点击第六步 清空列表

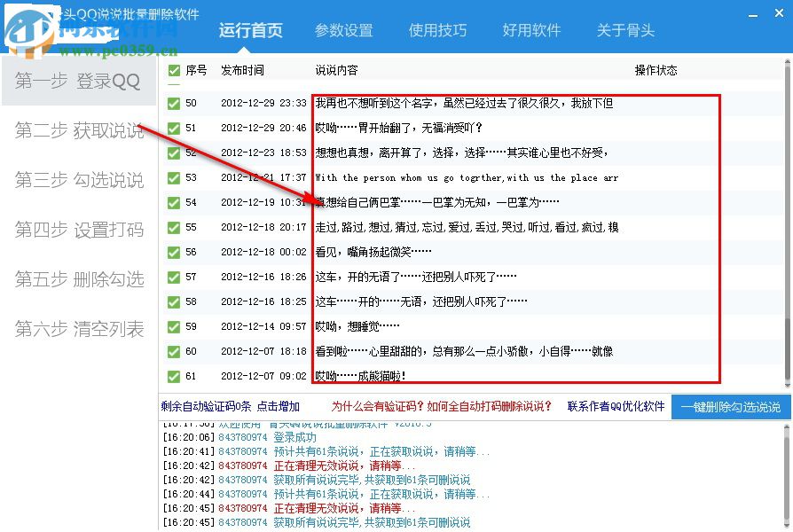79,330
